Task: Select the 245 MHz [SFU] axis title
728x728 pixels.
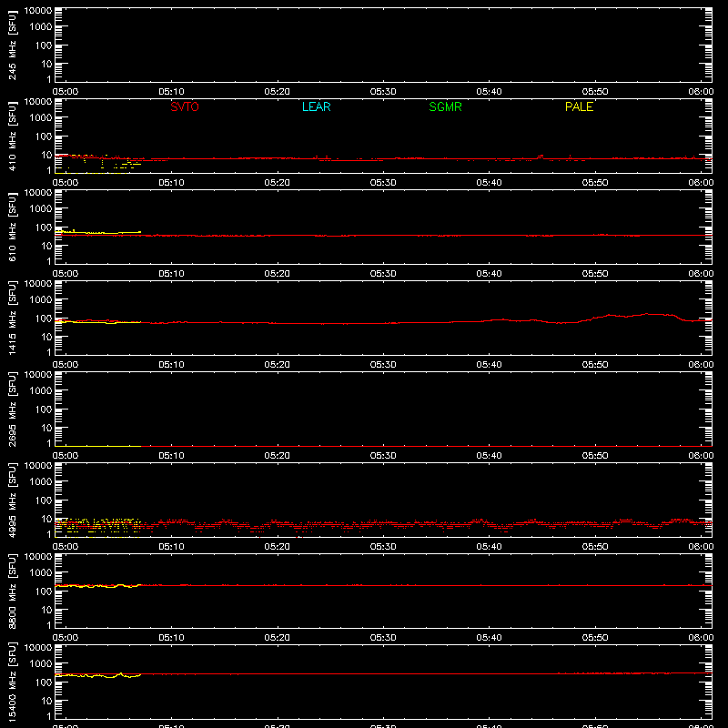Action: (12, 45)
